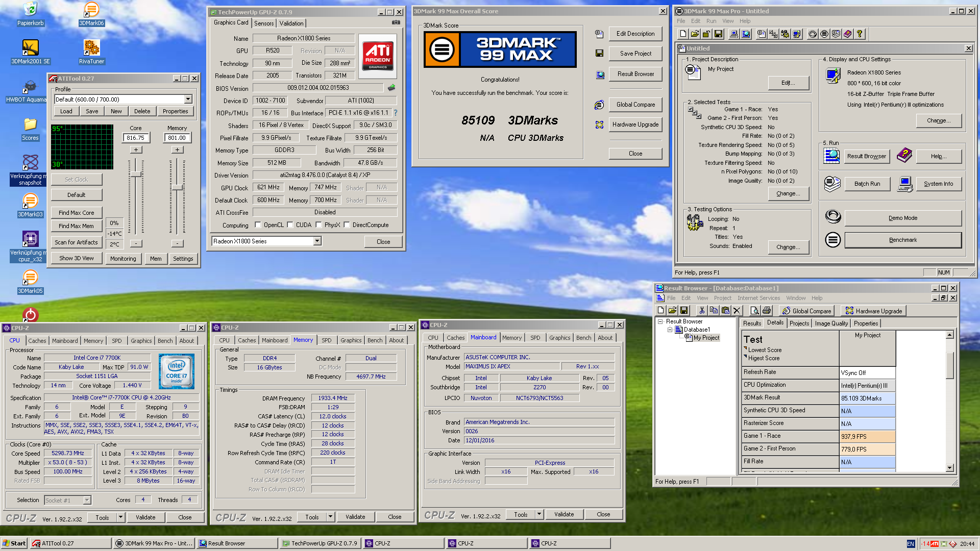The height and width of the screenshot is (551, 980).
Task: Click Save Project button in score dialog
Action: [x=635, y=54]
